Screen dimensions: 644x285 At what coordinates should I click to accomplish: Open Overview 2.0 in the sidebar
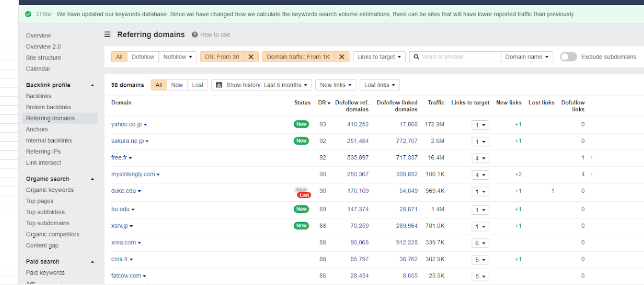43,47
